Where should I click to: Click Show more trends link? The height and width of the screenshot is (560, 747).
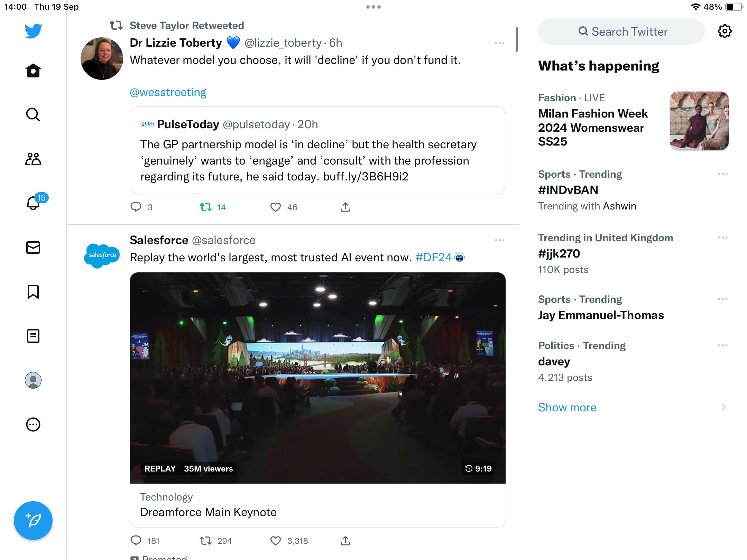tap(567, 407)
